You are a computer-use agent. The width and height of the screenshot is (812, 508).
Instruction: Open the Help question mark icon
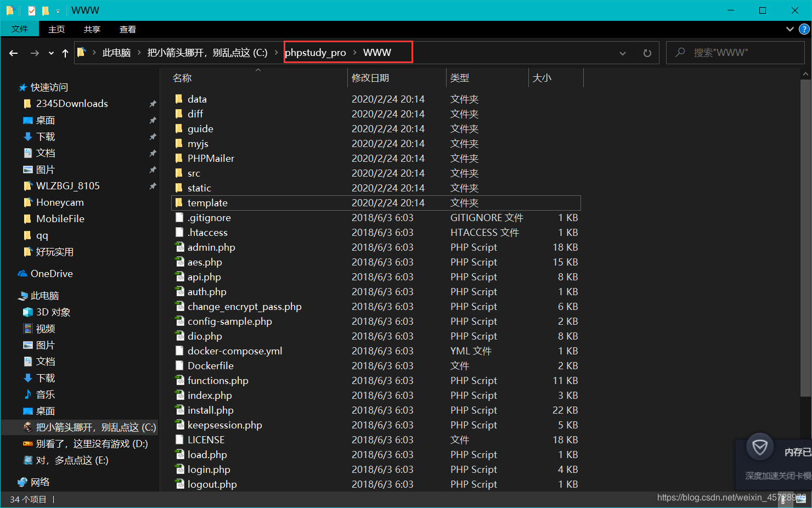804,29
